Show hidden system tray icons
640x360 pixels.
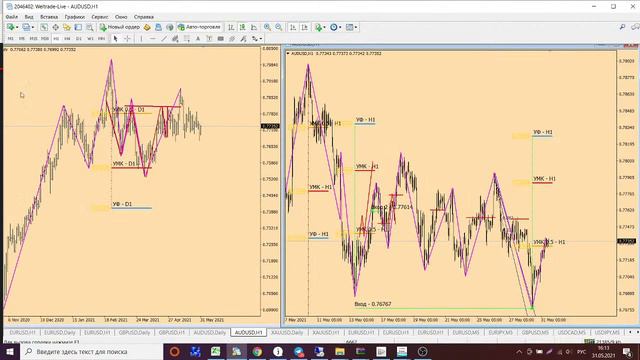[x=519, y=351]
